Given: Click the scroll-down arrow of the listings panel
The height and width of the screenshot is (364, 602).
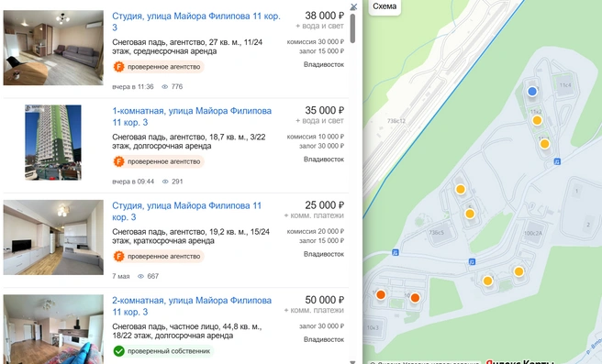Looking at the screenshot, I should click(x=352, y=361).
